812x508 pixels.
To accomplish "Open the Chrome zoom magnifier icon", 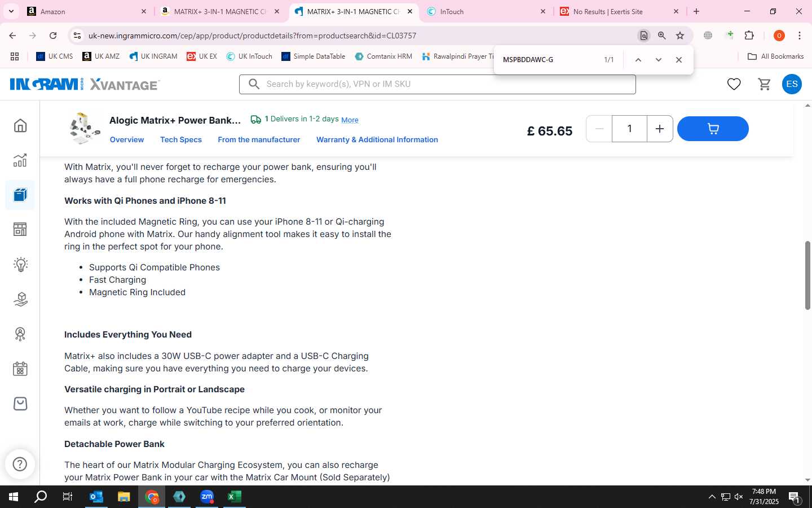I will (662, 36).
